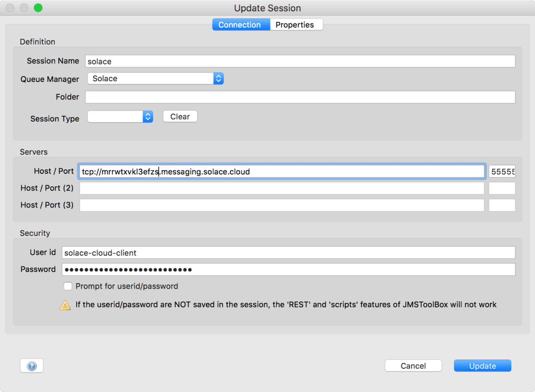535x392 pixels.
Task: Click the Update button to save changes
Action: pyautogui.click(x=482, y=365)
